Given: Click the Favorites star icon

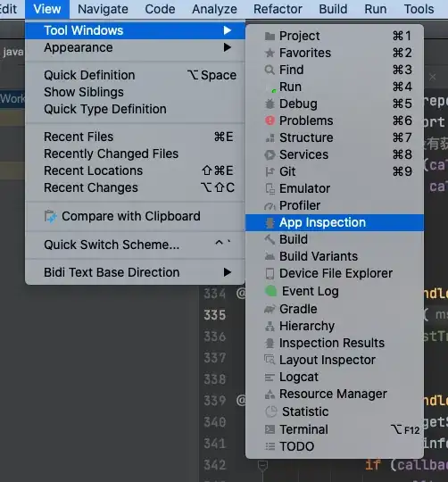Looking at the screenshot, I should point(270,53).
